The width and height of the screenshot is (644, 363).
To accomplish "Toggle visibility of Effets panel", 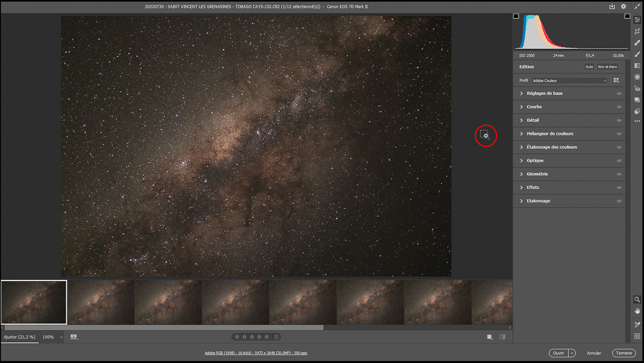I will 619,188.
